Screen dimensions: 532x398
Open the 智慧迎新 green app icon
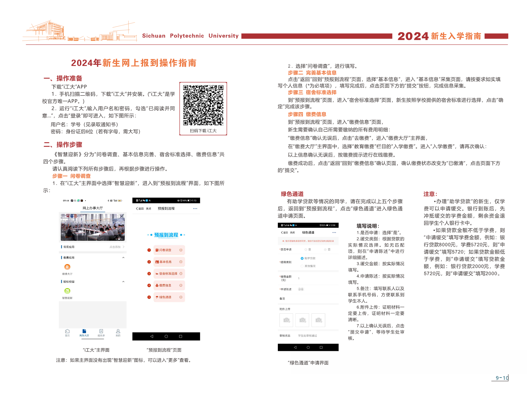tap(67, 291)
